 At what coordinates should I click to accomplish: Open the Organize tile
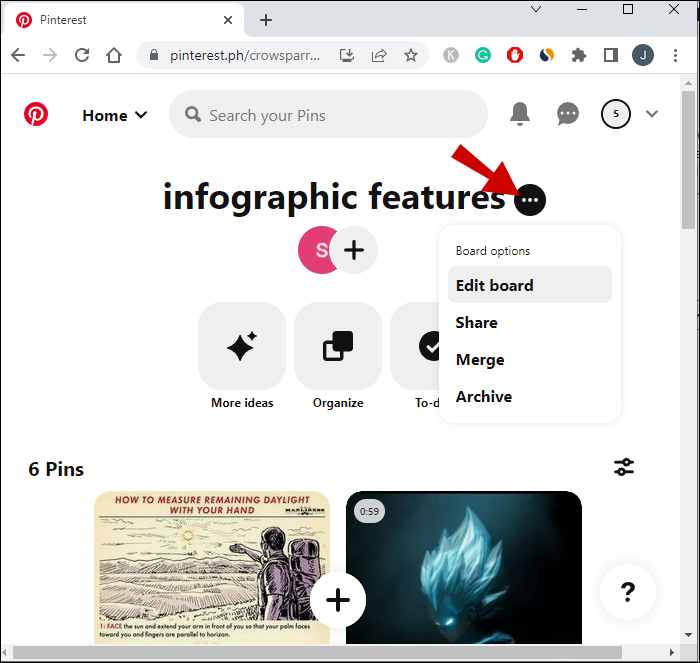338,346
